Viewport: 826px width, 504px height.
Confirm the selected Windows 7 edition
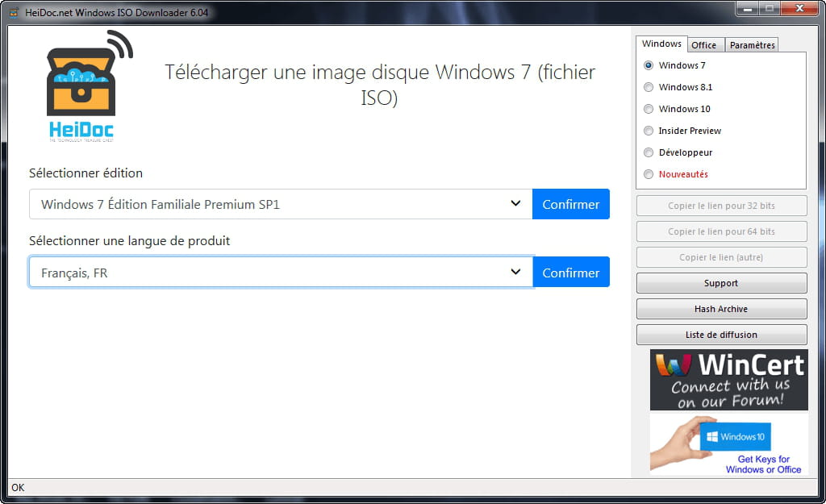click(x=571, y=204)
